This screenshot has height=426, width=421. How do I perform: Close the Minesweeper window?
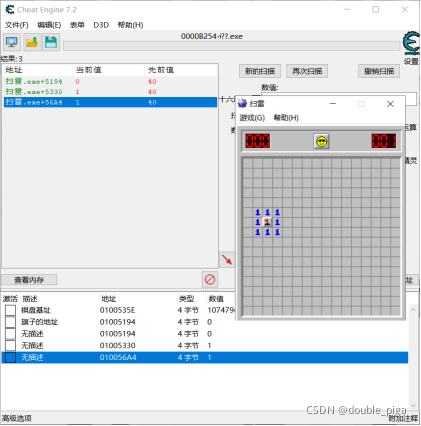(390, 104)
